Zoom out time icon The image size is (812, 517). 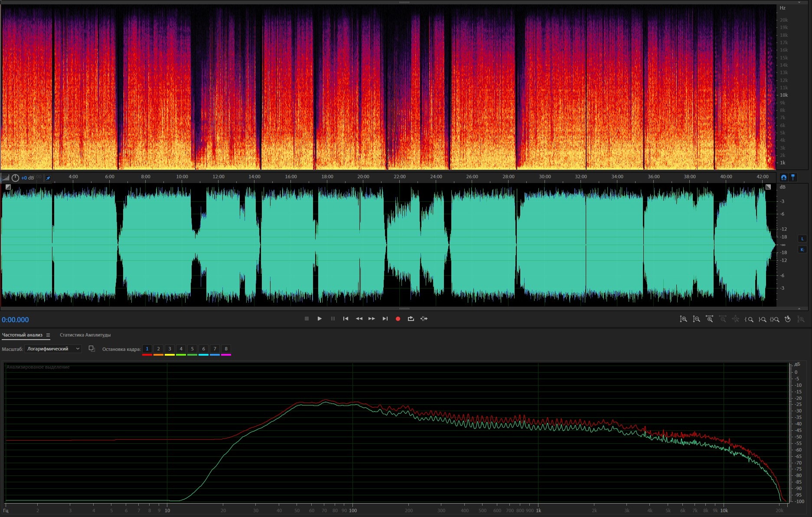tap(723, 319)
